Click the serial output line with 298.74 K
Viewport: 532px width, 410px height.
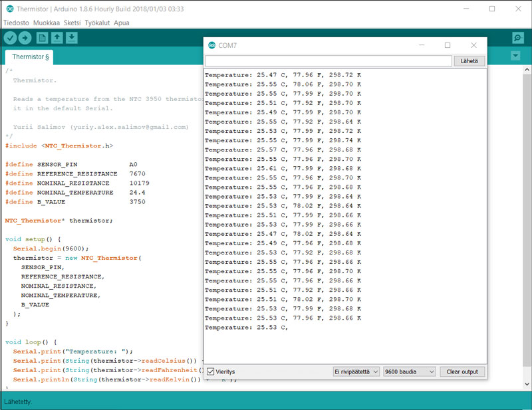(283, 140)
